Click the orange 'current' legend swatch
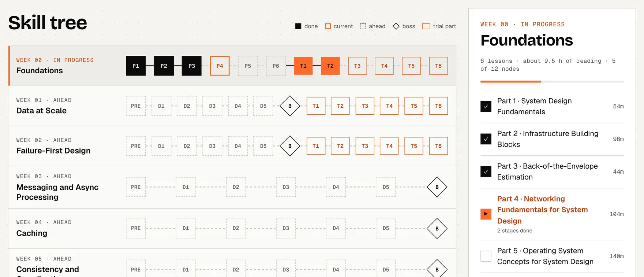Image resolution: width=644 pixels, height=277 pixels. (328, 26)
